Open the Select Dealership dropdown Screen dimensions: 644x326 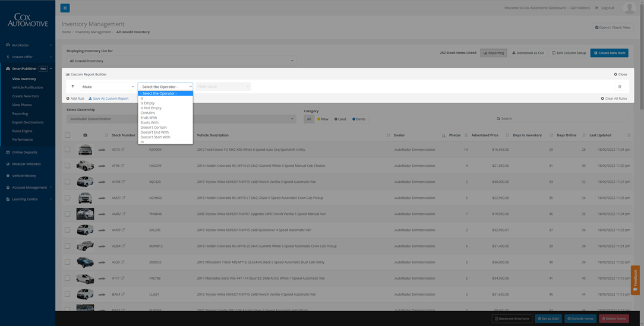(181, 119)
